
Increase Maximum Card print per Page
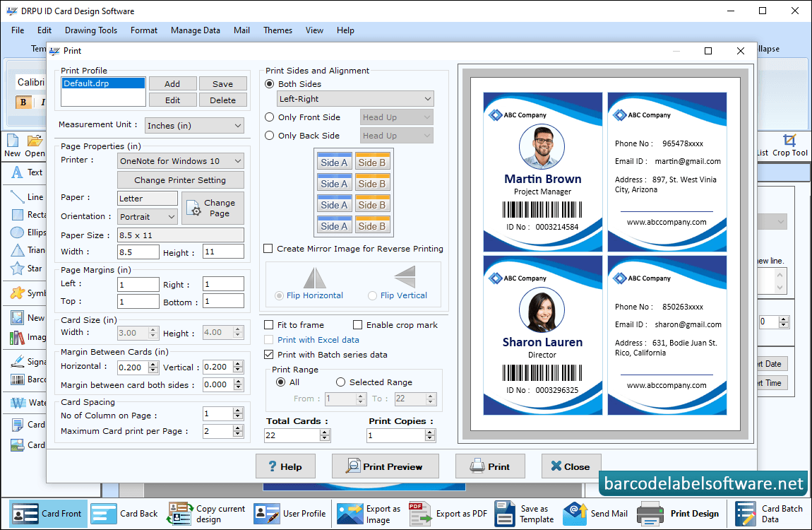tap(238, 428)
